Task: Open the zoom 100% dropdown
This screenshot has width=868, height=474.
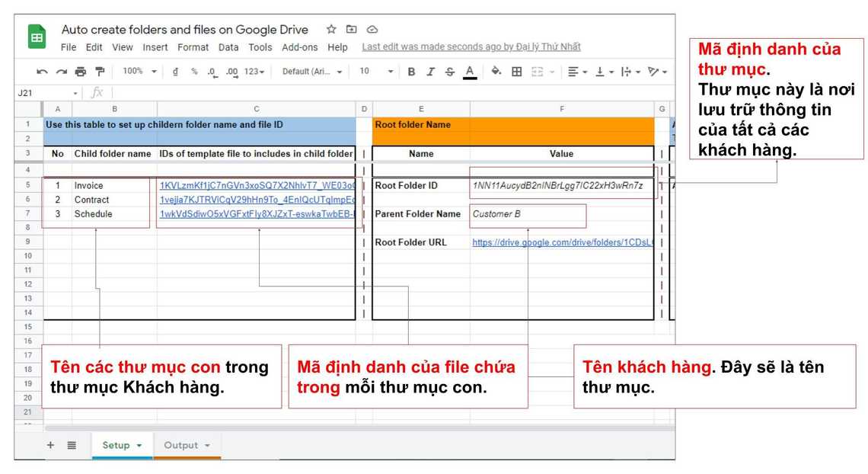Action: pyautogui.click(x=139, y=72)
